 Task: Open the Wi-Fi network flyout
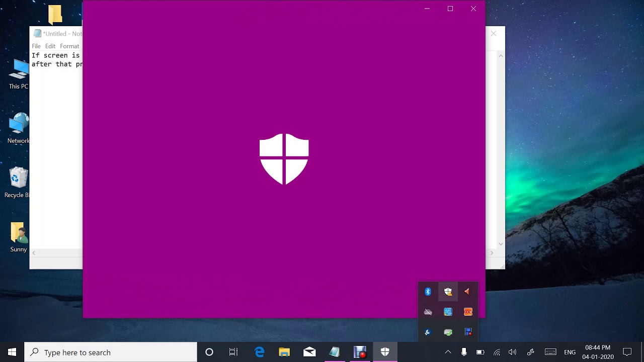click(x=497, y=352)
